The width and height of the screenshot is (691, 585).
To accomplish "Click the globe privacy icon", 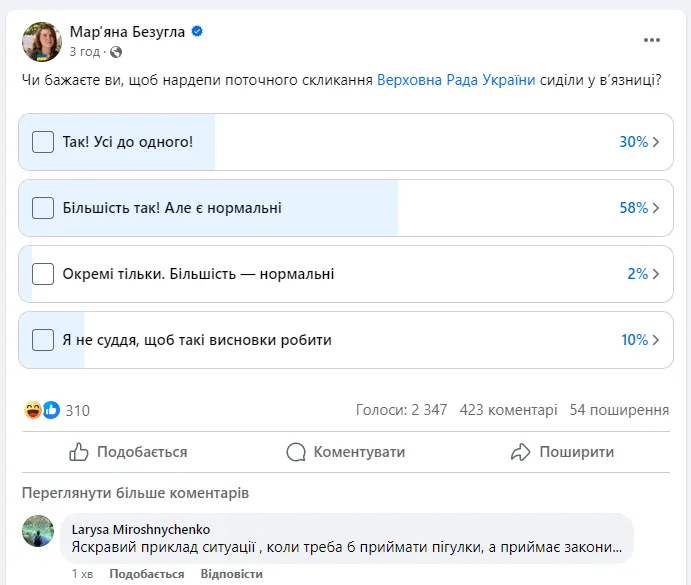I will point(116,51).
